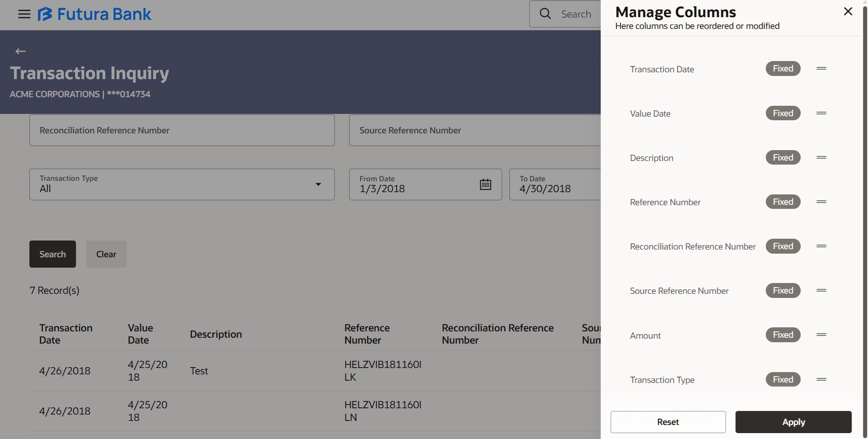Viewport: 868px width, 439px height.
Task: Click the Reference Number label in Manage Columns
Action: click(665, 202)
